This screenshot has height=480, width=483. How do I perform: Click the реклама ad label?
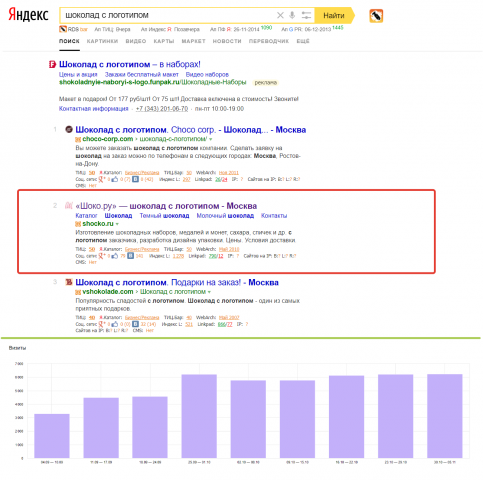pos(266,83)
